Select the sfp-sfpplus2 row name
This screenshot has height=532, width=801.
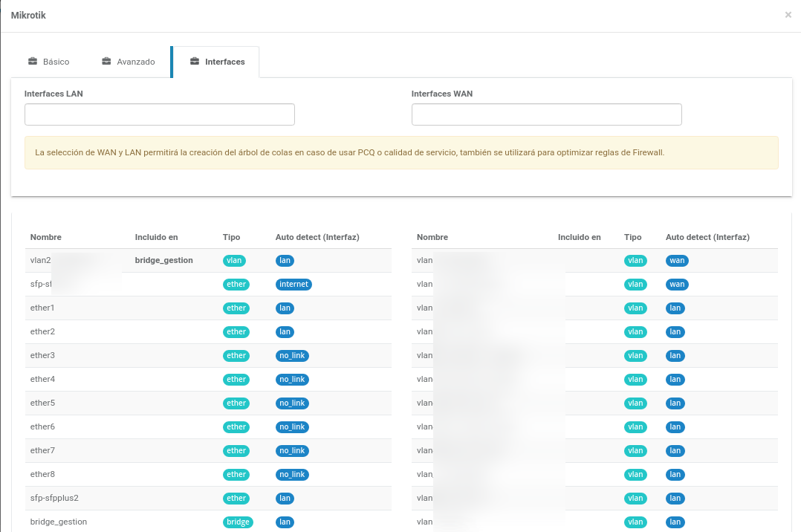(x=54, y=498)
